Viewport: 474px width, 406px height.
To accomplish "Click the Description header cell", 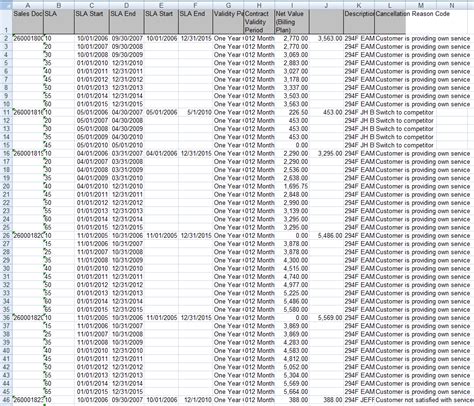I will (x=359, y=22).
